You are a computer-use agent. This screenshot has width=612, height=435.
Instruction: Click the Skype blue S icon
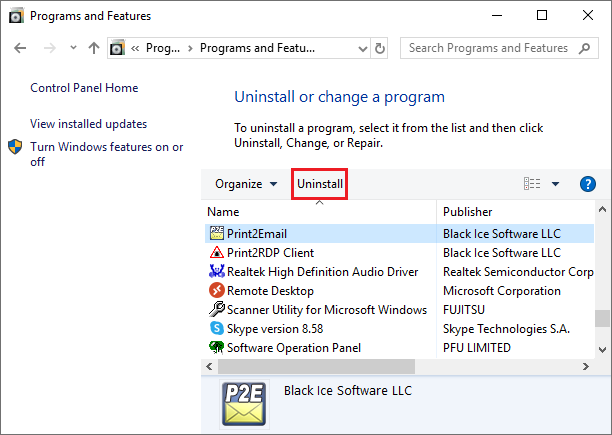[x=217, y=328]
